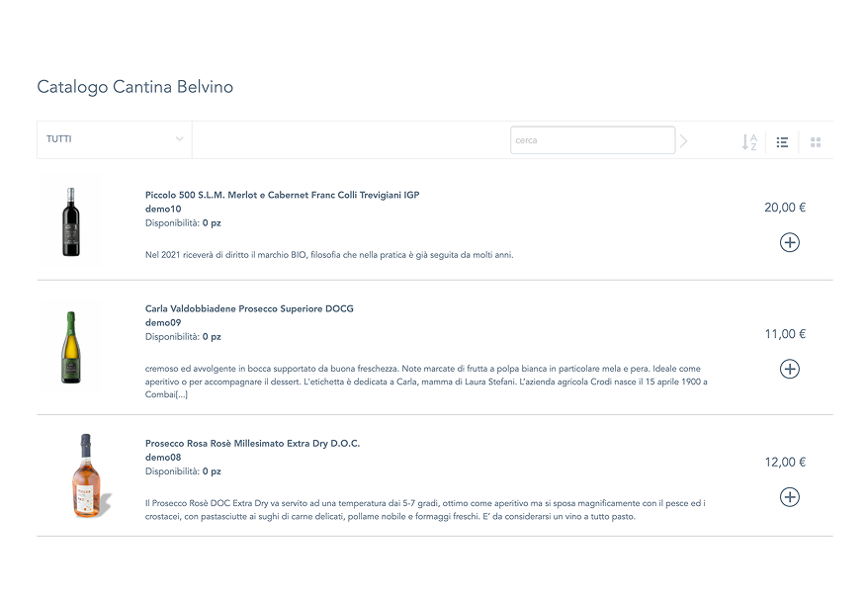The image size is (868, 599).
Task: Focus the cerca search field
Action: [592, 140]
